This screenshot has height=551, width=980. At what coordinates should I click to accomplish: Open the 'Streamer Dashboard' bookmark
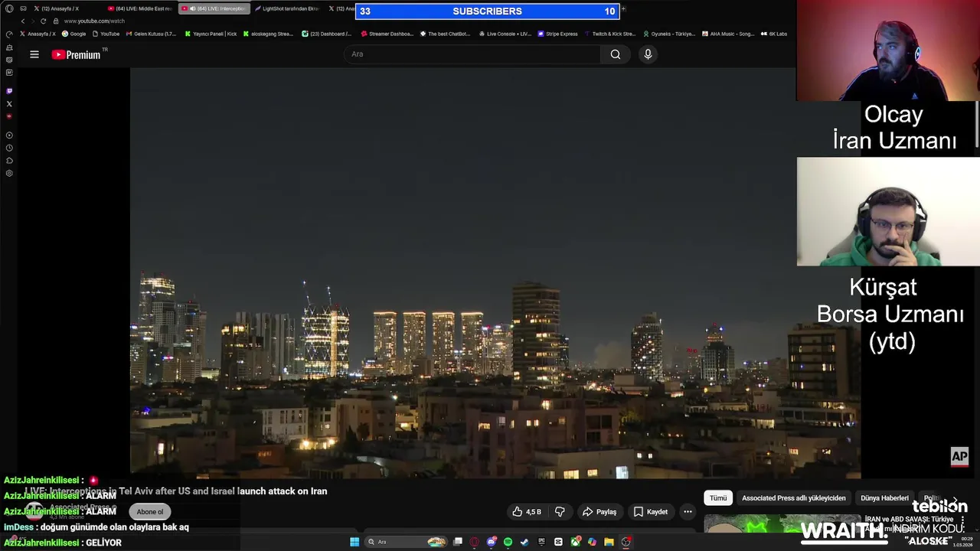pyautogui.click(x=387, y=34)
